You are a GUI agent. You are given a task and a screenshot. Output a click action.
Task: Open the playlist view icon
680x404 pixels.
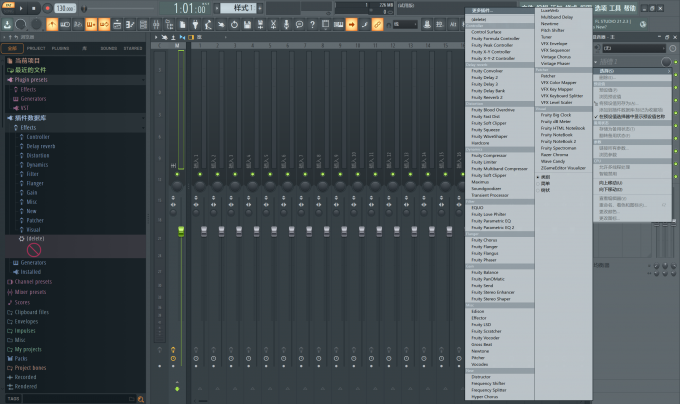[117, 25]
